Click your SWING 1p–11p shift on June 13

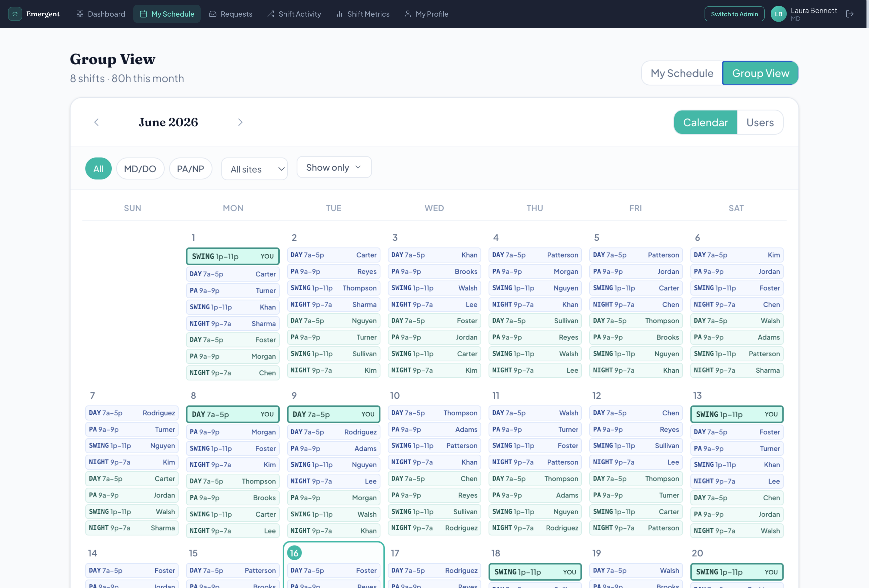point(737,414)
